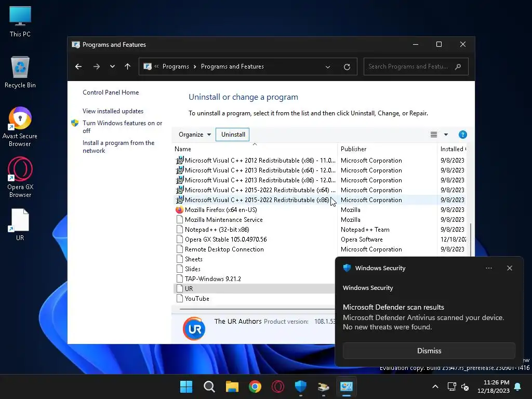The image size is (532, 399).
Task: Select Mozilla Maintenance Service entry
Action: tap(321, 220)
